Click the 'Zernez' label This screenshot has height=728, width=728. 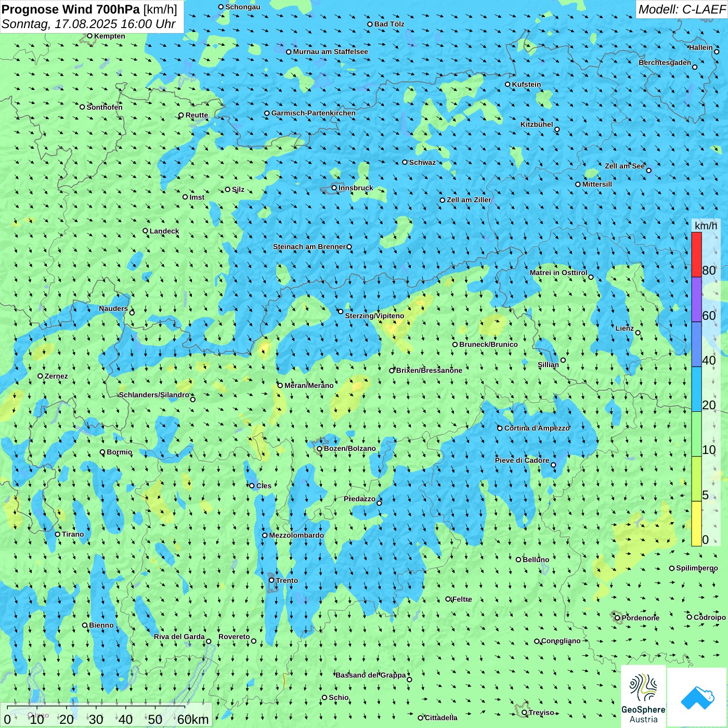56,376
